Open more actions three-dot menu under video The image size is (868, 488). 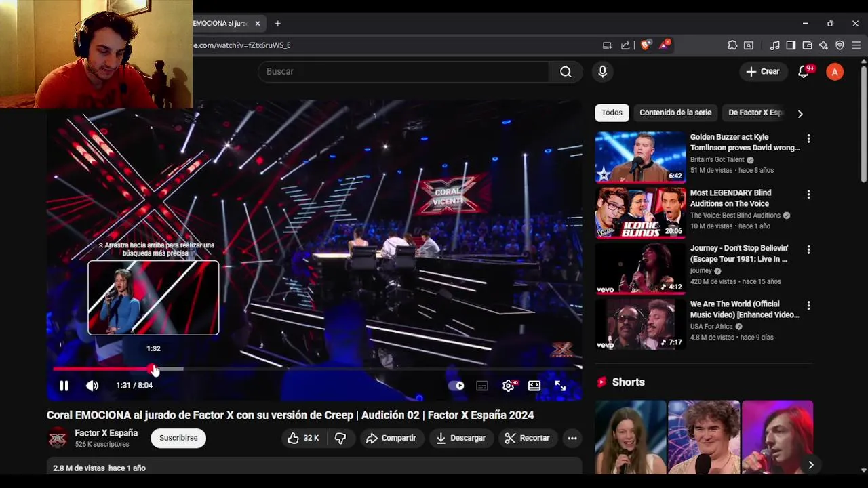click(x=572, y=438)
